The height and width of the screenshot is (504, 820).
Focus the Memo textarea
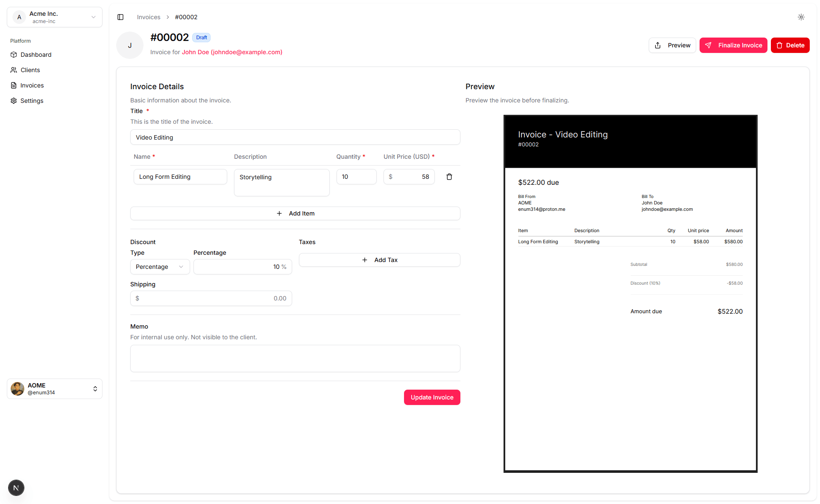(x=295, y=358)
